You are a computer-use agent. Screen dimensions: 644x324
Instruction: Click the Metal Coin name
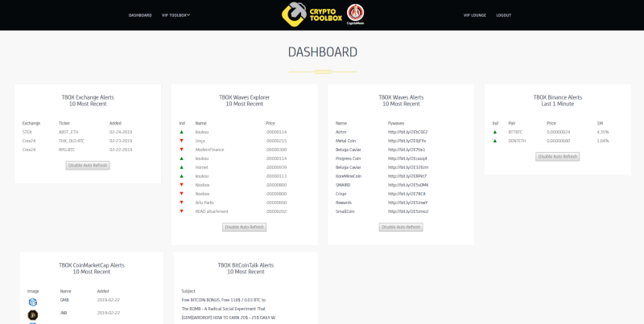[x=345, y=141]
